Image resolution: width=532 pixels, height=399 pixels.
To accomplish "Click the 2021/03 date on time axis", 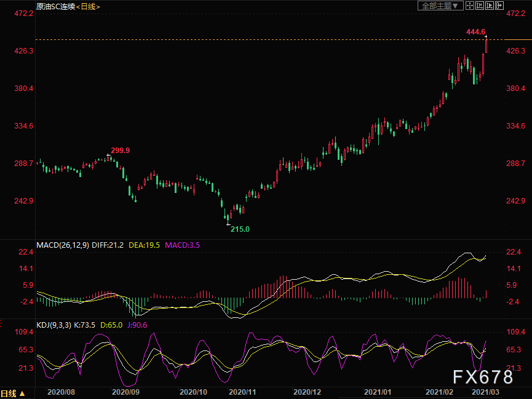I will (x=485, y=392).
